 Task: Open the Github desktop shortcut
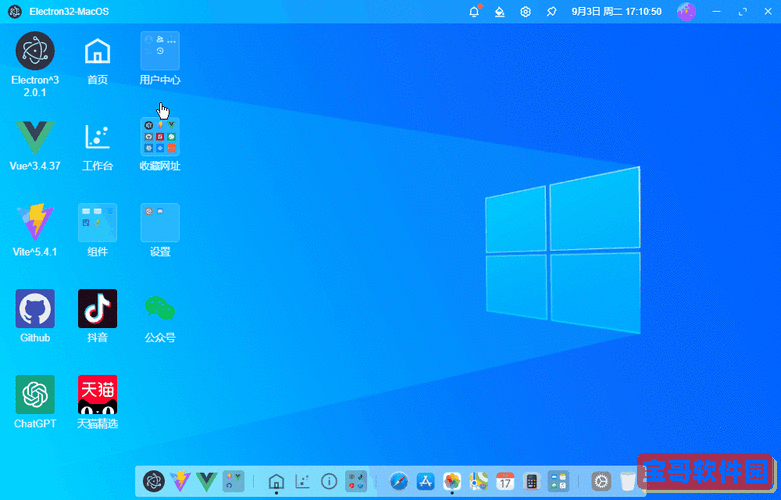[35, 309]
